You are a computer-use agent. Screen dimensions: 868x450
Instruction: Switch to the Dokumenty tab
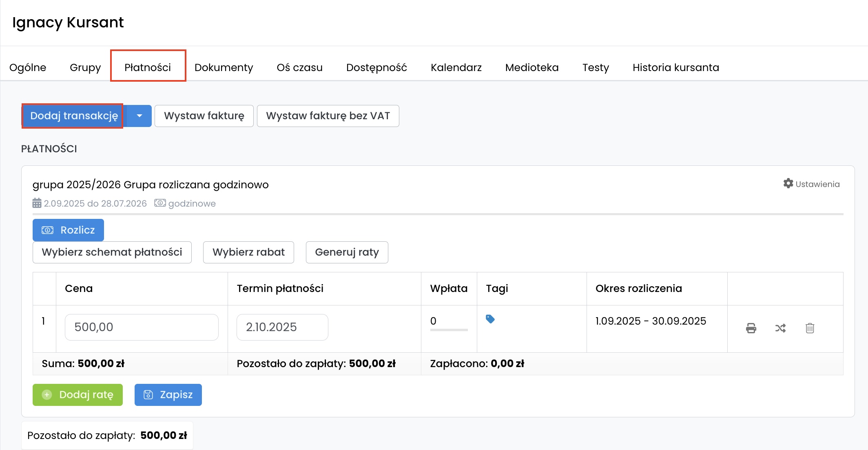coord(224,67)
